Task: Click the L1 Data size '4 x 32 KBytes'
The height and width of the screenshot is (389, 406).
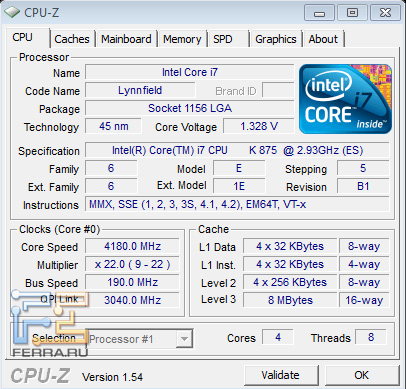Action: (290, 246)
